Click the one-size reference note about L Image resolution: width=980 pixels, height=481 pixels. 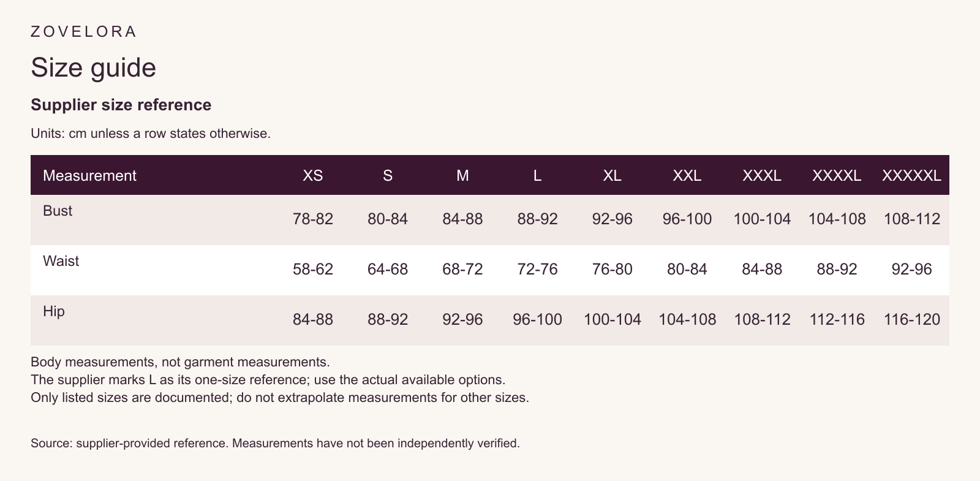click(x=268, y=380)
